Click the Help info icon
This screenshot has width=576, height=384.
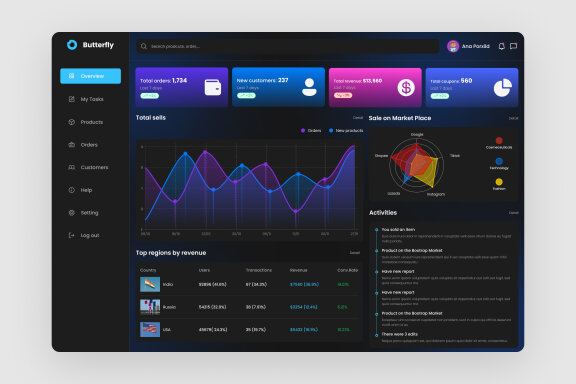[x=72, y=190]
